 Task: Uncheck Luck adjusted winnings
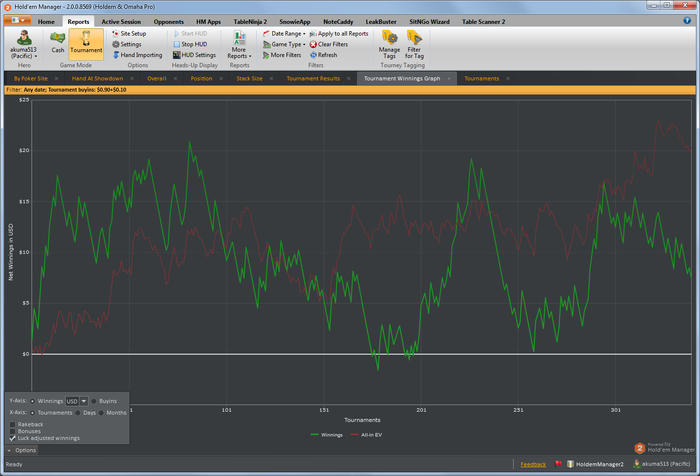(12, 438)
